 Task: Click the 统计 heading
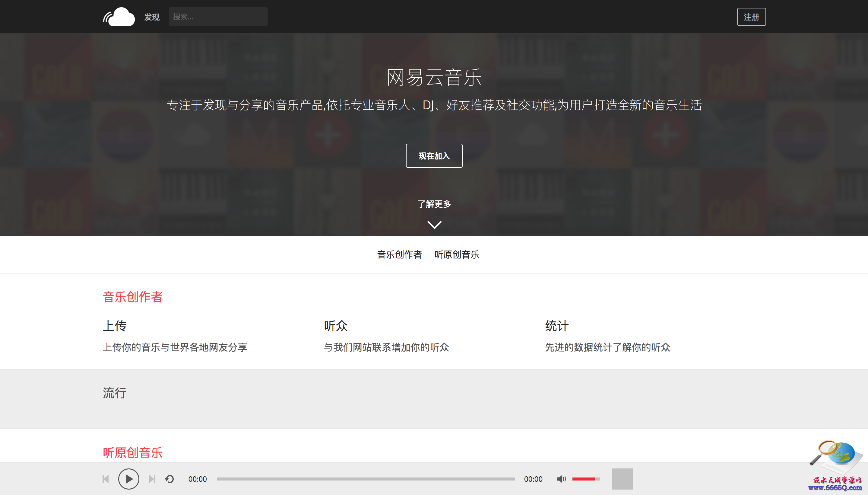557,326
